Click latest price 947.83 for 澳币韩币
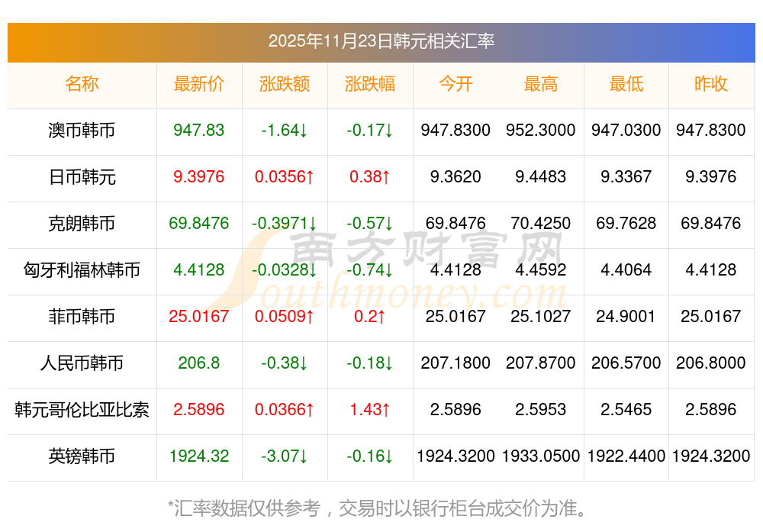The height and width of the screenshot is (532, 763). [199, 131]
